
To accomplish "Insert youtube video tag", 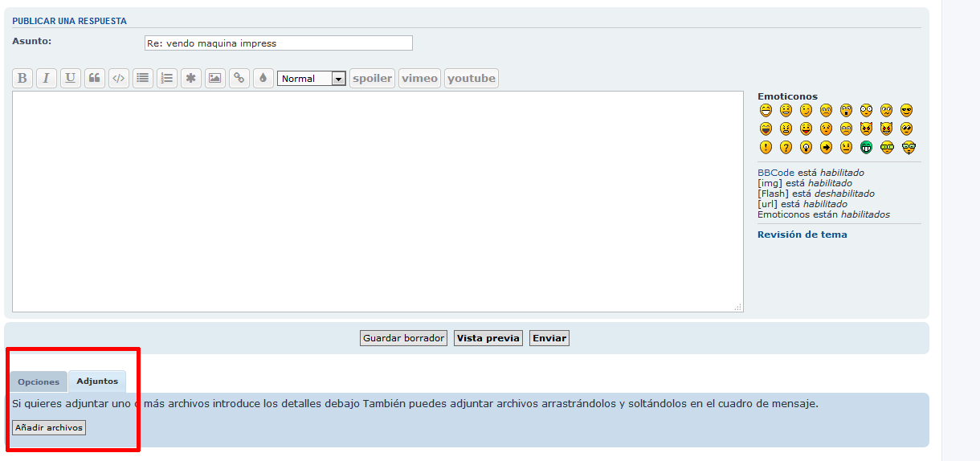I will 472,78.
